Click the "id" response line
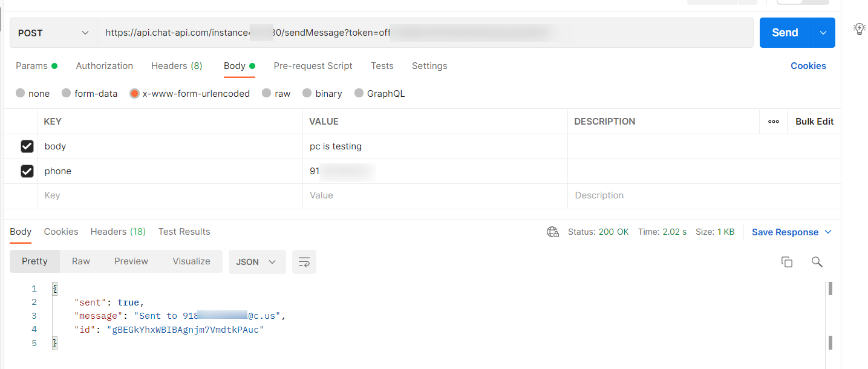The width and height of the screenshot is (868, 369). coord(169,330)
